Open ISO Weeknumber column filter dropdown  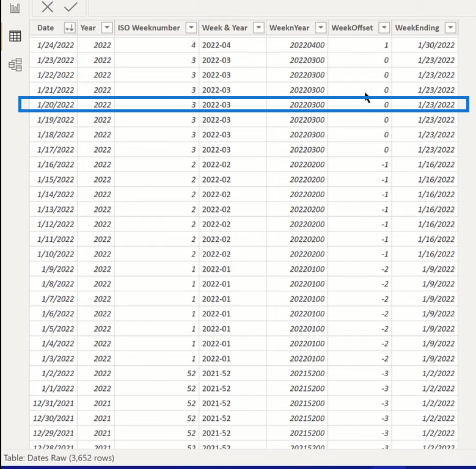click(191, 27)
